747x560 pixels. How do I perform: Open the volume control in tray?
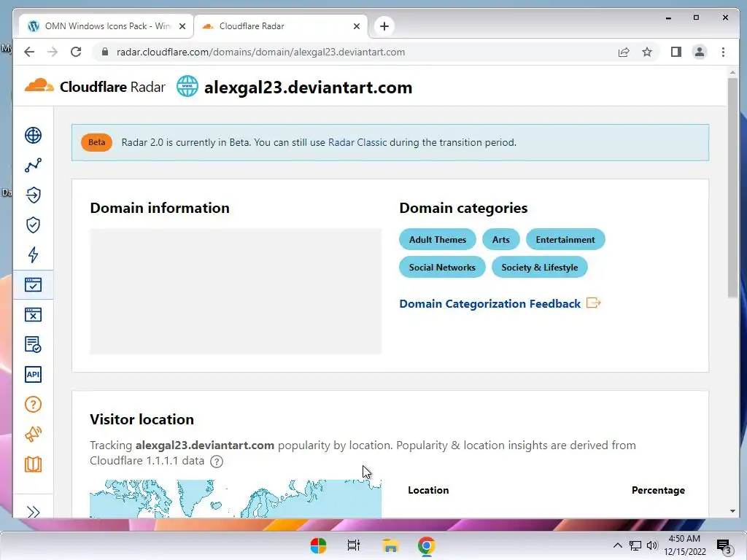coord(652,545)
